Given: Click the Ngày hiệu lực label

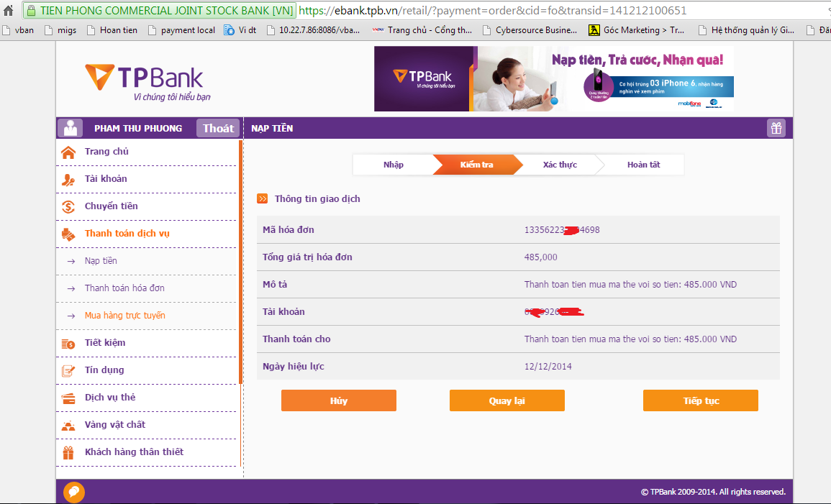Looking at the screenshot, I should pyautogui.click(x=293, y=367).
